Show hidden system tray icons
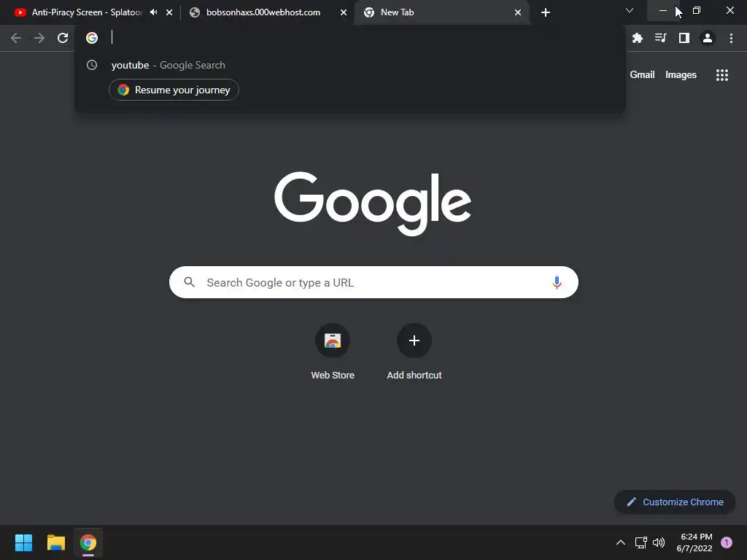This screenshot has width=747, height=560. (x=620, y=542)
